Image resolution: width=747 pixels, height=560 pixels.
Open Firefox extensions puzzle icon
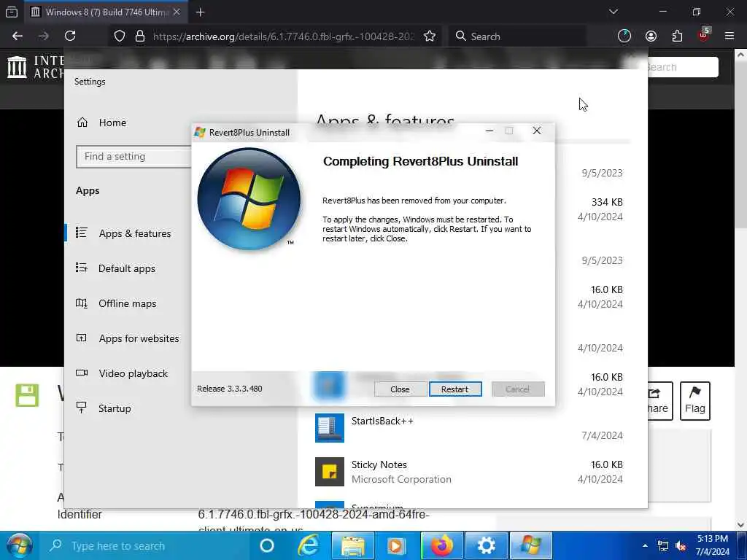click(x=677, y=36)
